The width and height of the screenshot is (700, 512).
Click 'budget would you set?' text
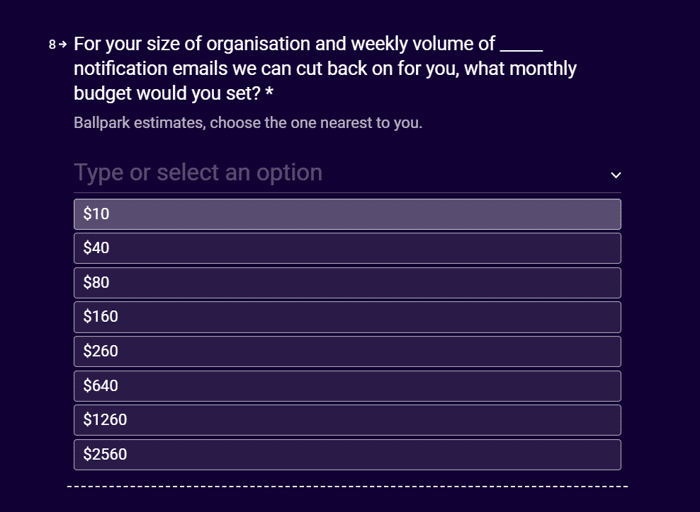[x=167, y=94]
